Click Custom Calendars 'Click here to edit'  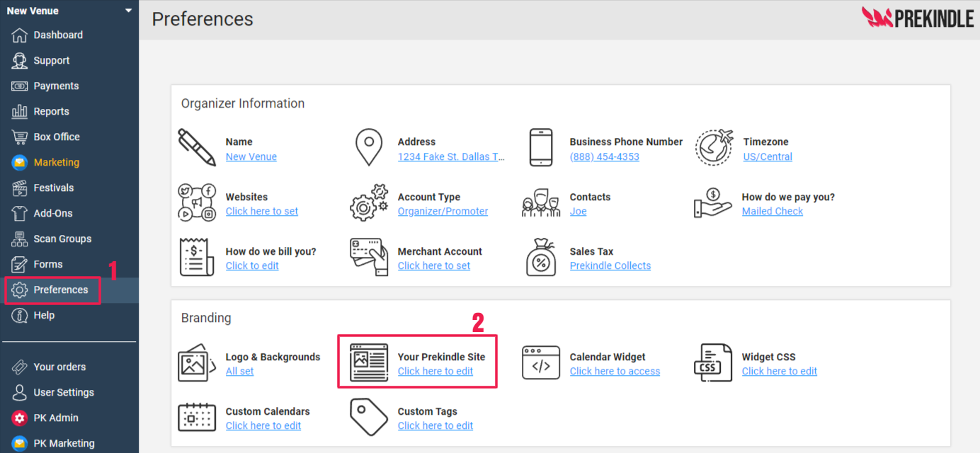point(263,425)
